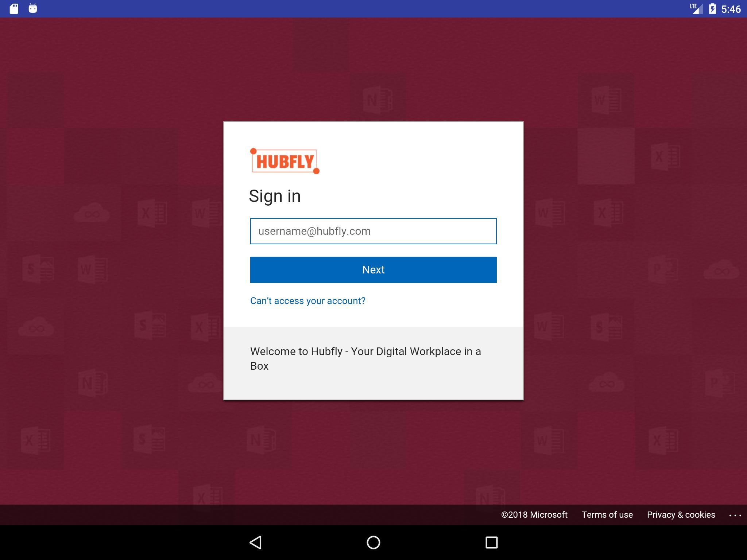
Task: Click the ©2018 Microsoft footer text
Action: click(x=534, y=515)
